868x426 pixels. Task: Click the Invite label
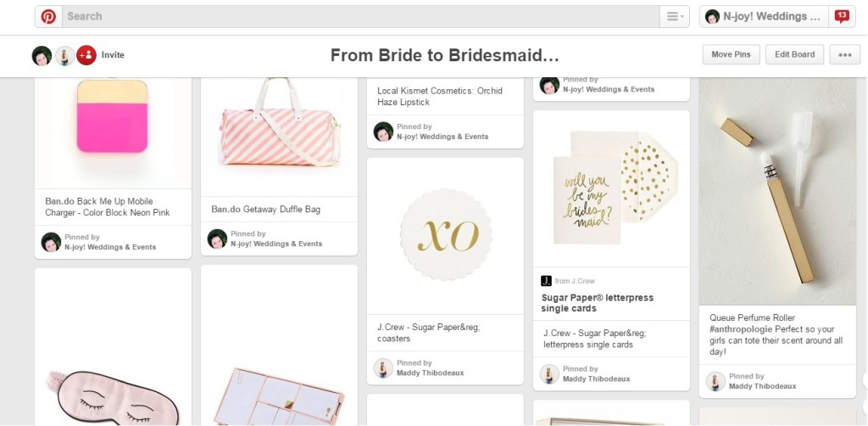[x=113, y=55]
